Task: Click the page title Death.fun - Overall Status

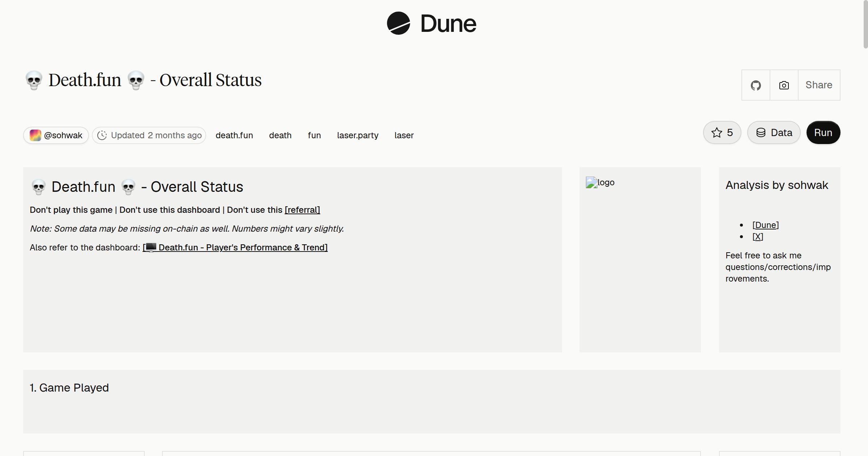Action: [143, 80]
